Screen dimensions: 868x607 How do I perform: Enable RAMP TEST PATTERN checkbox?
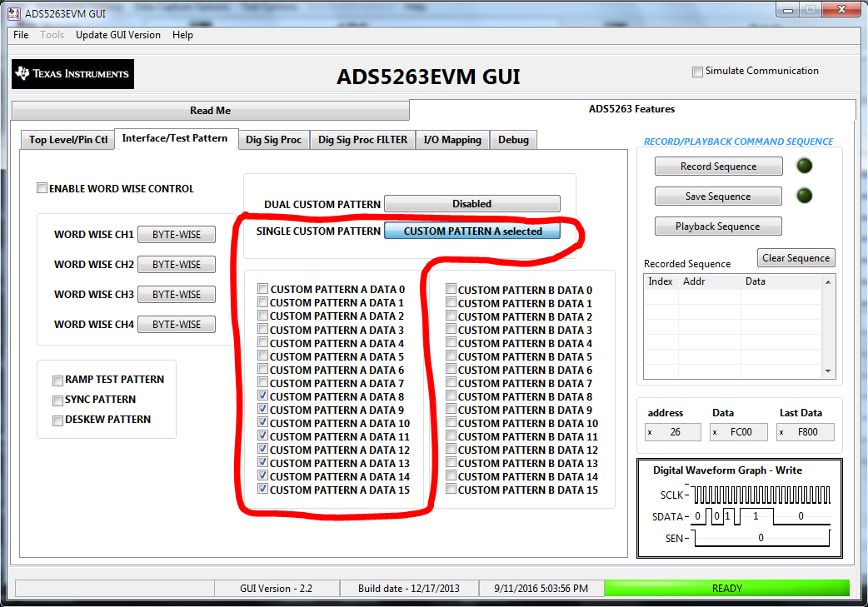pos(57,381)
